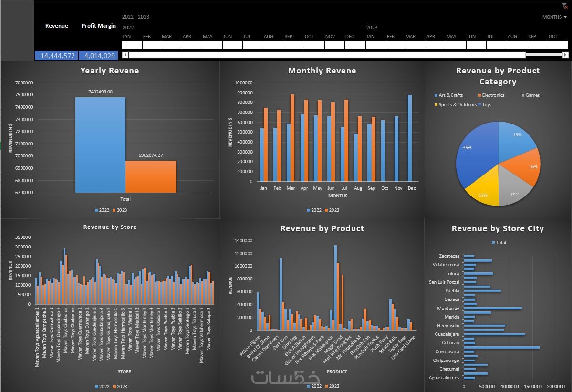
Task: Select the 2023 orange bar in Yearly Revene
Action: point(151,176)
